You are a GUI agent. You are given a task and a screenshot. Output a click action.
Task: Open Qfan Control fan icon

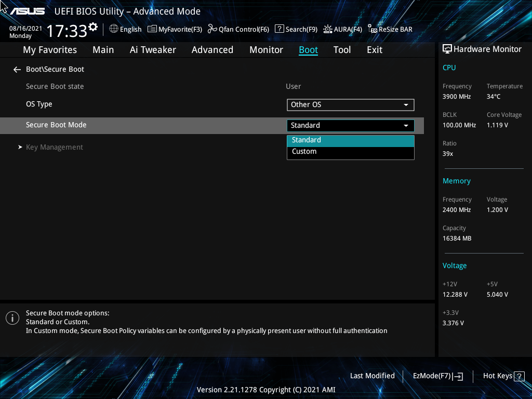click(212, 29)
